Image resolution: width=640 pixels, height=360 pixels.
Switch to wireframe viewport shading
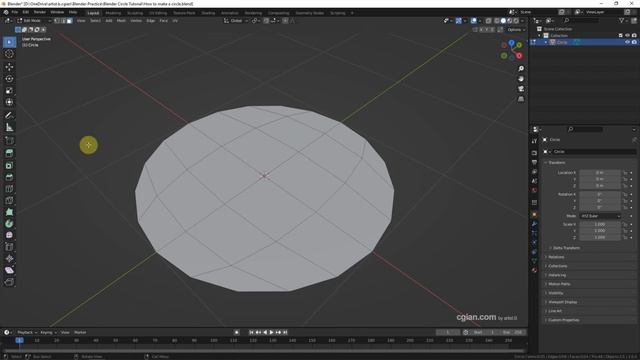coord(497,20)
